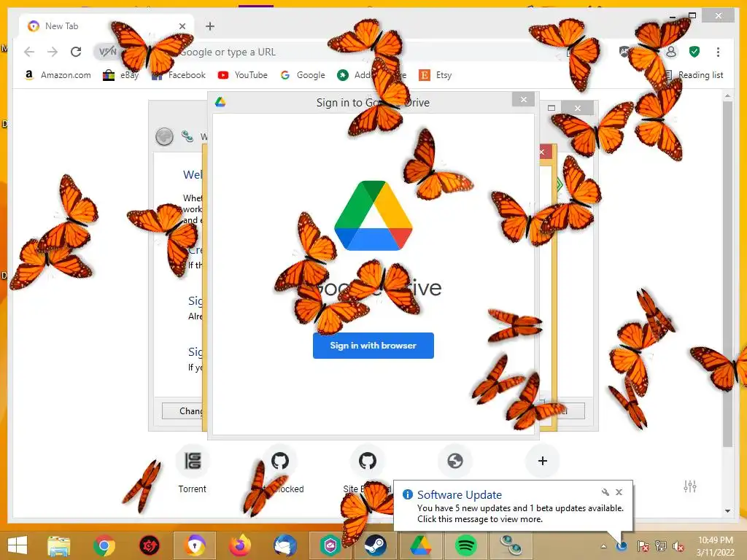
Task: Toggle the VPN switch in address bar
Action: coord(107,52)
